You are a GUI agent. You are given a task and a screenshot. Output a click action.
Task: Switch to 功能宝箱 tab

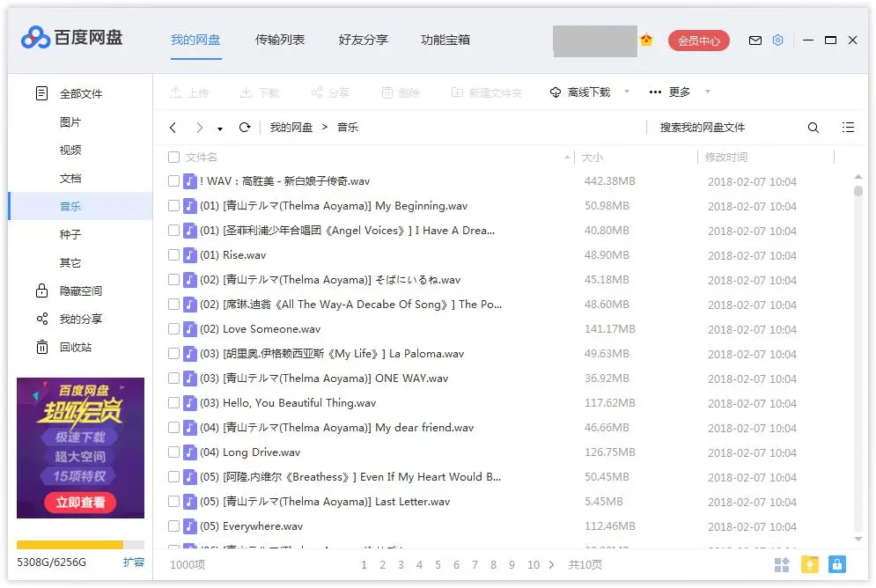coord(445,40)
